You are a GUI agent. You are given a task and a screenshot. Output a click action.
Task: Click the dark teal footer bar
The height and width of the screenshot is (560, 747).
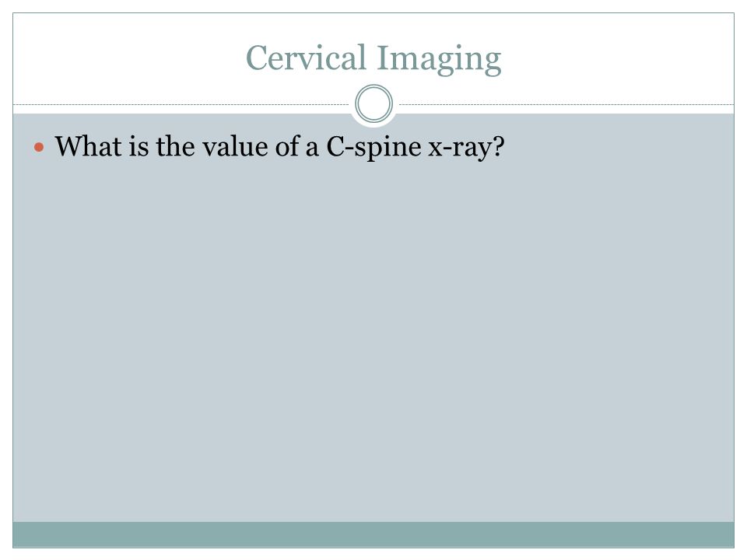373,534
